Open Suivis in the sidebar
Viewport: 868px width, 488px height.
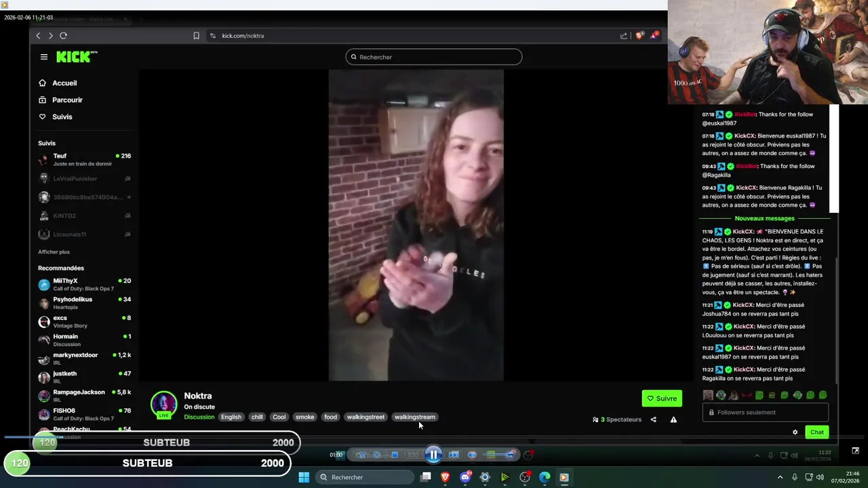pos(62,117)
